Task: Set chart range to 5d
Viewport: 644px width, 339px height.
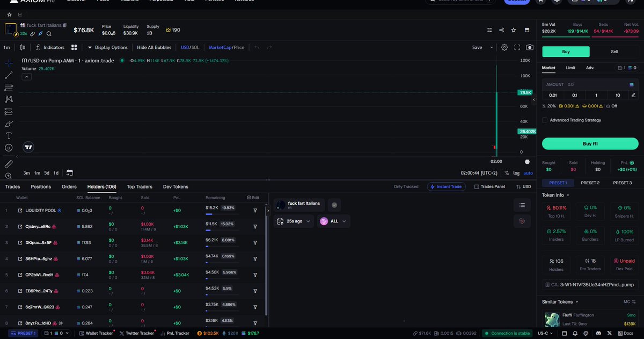Action: (47, 173)
